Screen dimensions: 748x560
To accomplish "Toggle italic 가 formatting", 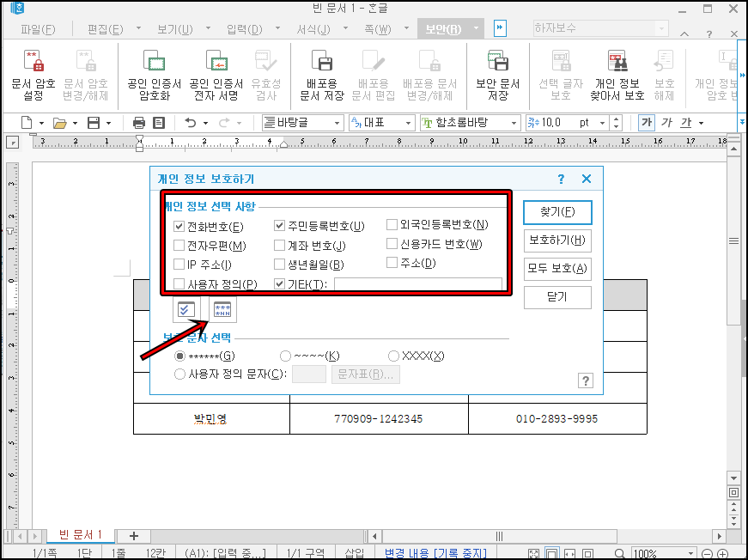I will click(666, 123).
